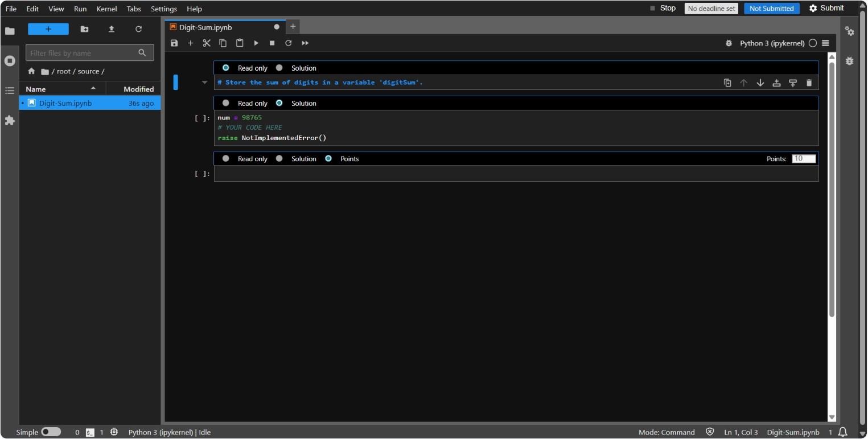Viewport: 868px width, 439px height.
Task: Insert a cell below from cell toolbar
Action: click(x=793, y=83)
